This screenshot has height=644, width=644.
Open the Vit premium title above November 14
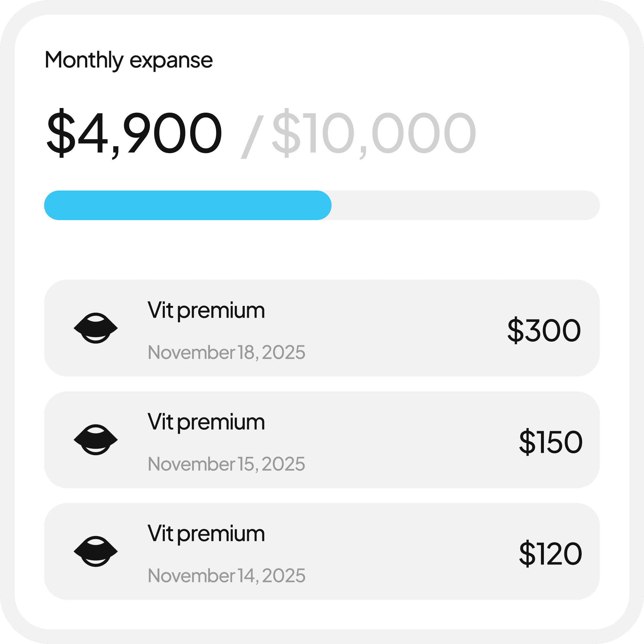click(206, 534)
